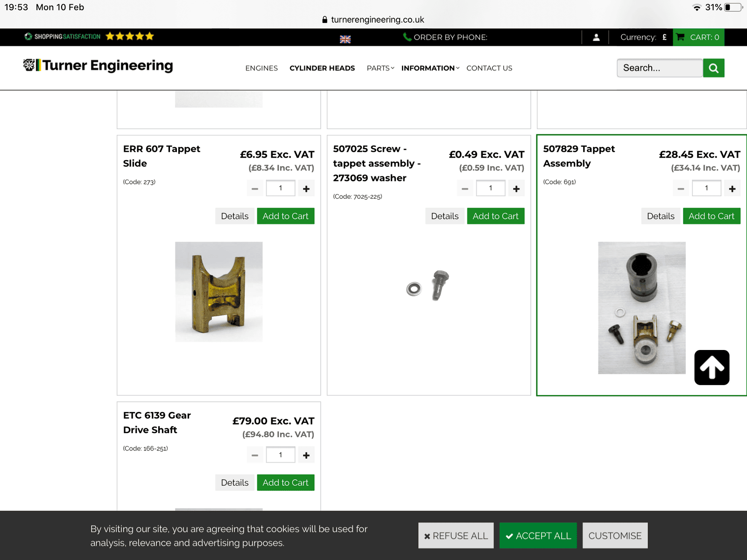
Task: Refuse all cookies
Action: (456, 536)
